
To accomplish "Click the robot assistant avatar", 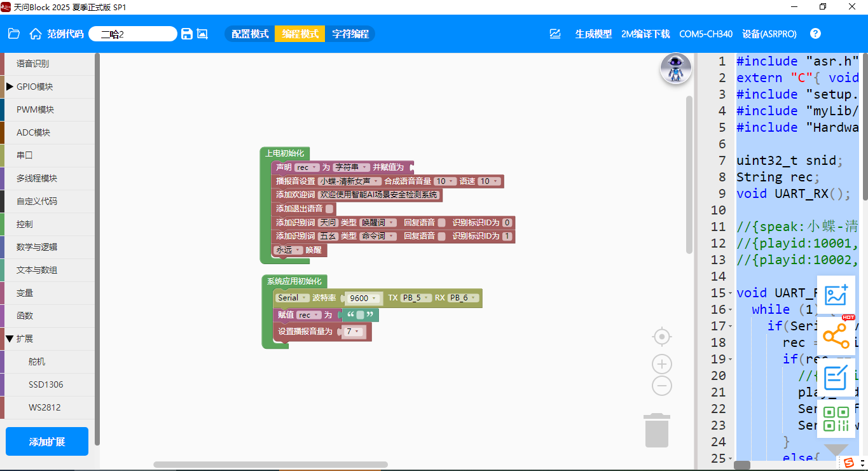I will click(x=675, y=69).
